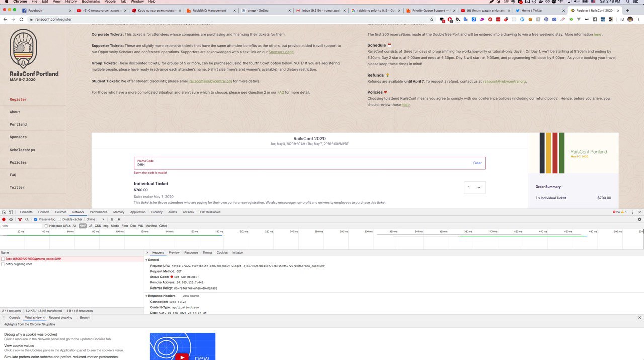Screen dimensions: 644x360
Task: Click the DevTools inspect element picker icon
Action: (4, 212)
